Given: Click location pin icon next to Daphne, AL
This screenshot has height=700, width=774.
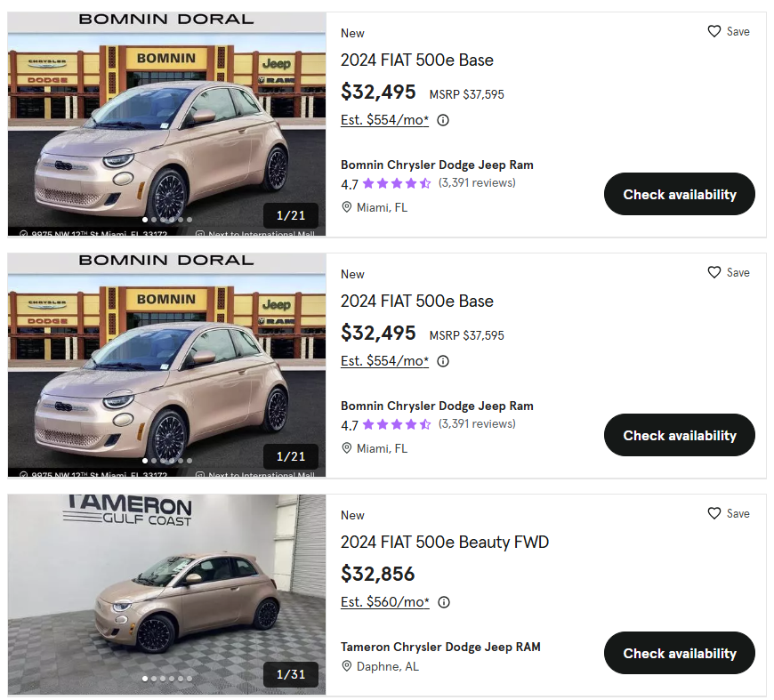Looking at the screenshot, I should 347,666.
